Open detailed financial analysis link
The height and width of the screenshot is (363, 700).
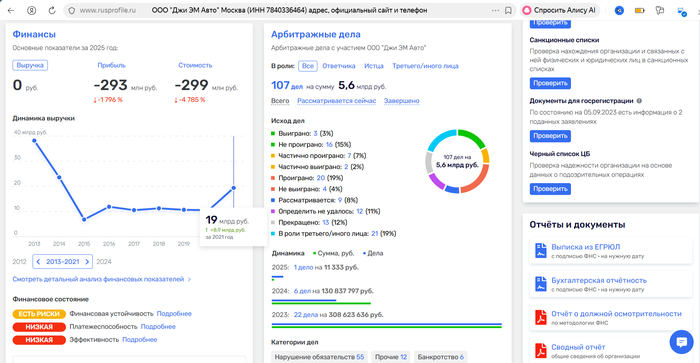102,279
